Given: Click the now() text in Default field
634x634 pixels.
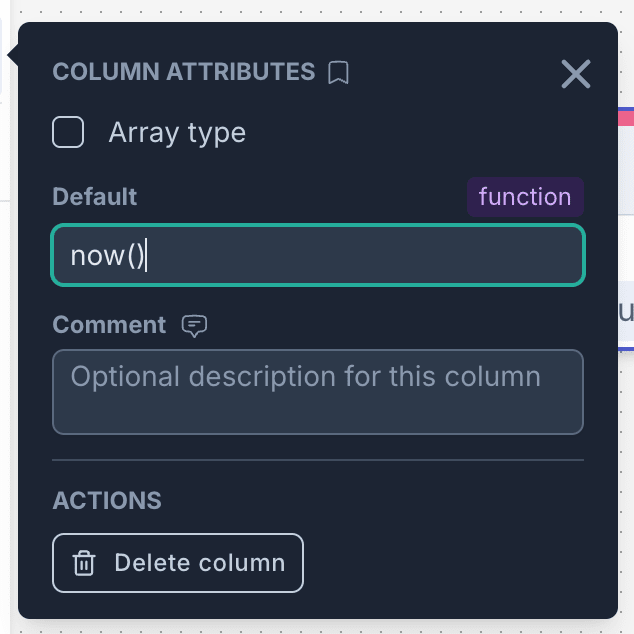Looking at the screenshot, I should pyautogui.click(x=108, y=256).
